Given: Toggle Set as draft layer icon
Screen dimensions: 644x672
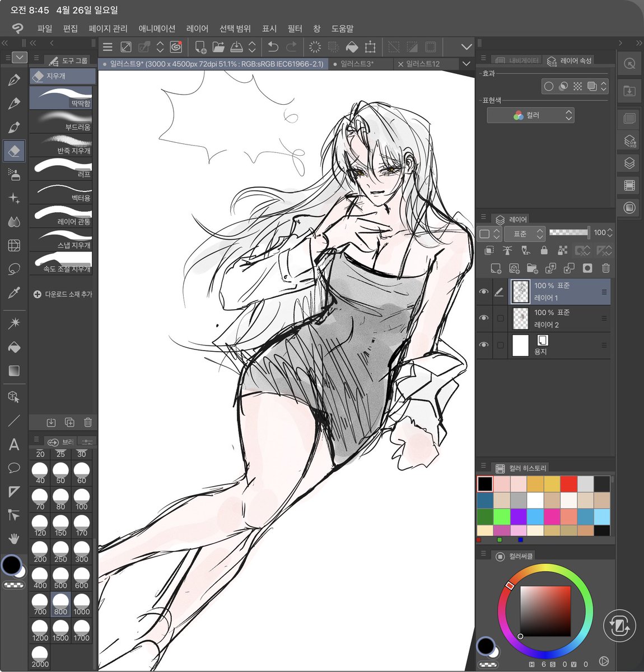Looking at the screenshot, I should [525, 251].
